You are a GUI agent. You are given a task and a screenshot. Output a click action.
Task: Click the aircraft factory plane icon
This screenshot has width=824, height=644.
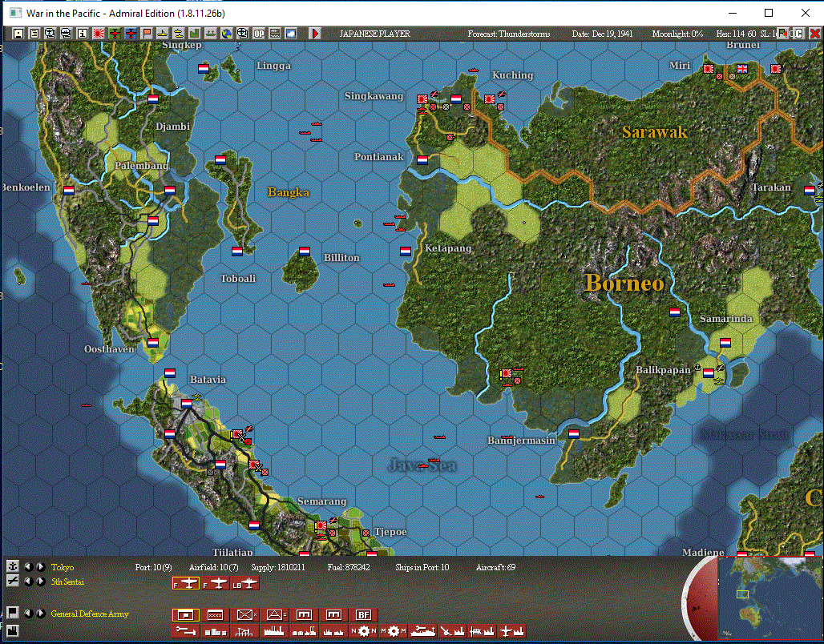point(512,631)
